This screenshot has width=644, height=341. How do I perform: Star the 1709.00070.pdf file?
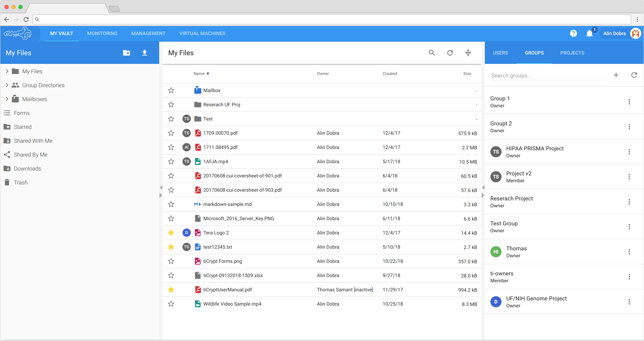(x=171, y=133)
